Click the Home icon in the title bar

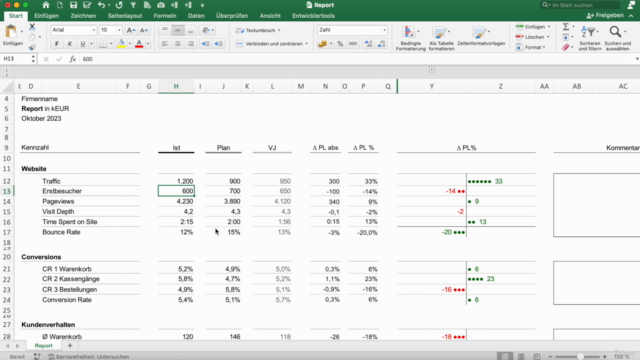point(46,5)
